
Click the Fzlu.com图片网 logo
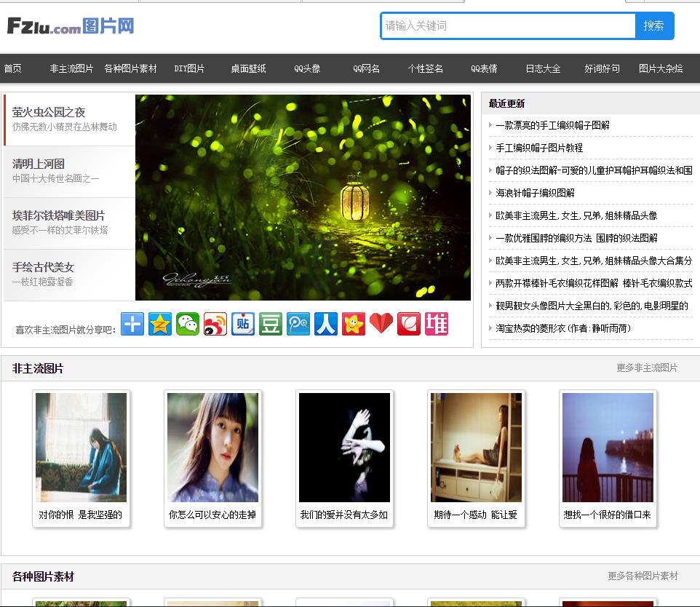click(71, 26)
